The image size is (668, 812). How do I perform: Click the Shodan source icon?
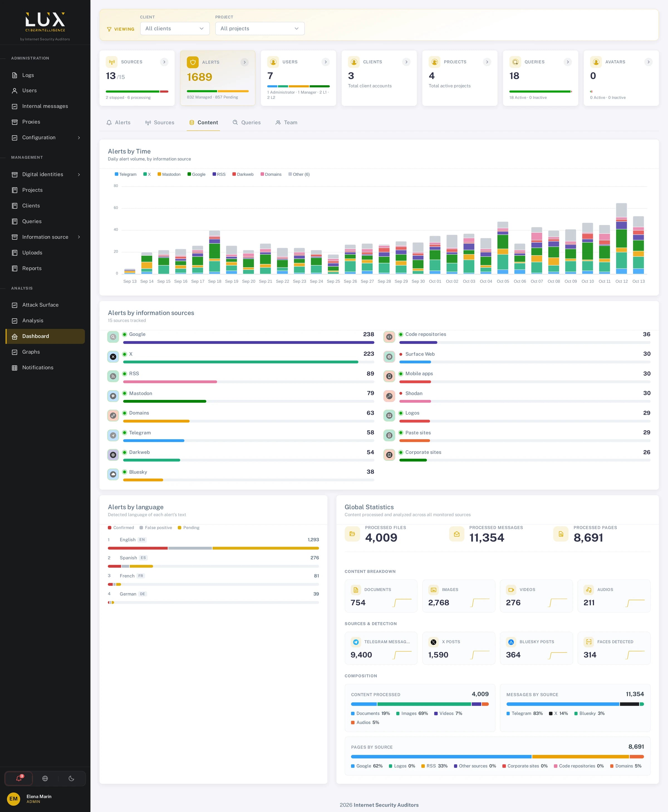[x=389, y=396]
